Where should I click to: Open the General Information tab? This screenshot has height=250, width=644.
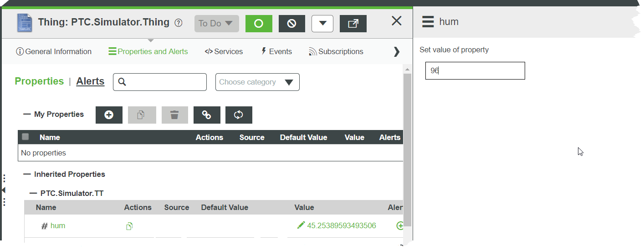point(54,51)
